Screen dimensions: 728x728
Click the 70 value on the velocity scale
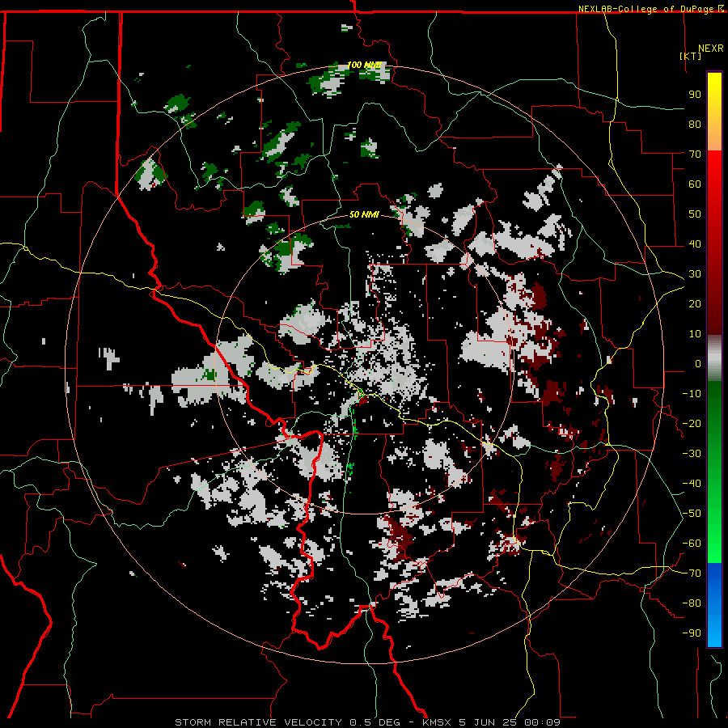coord(695,154)
